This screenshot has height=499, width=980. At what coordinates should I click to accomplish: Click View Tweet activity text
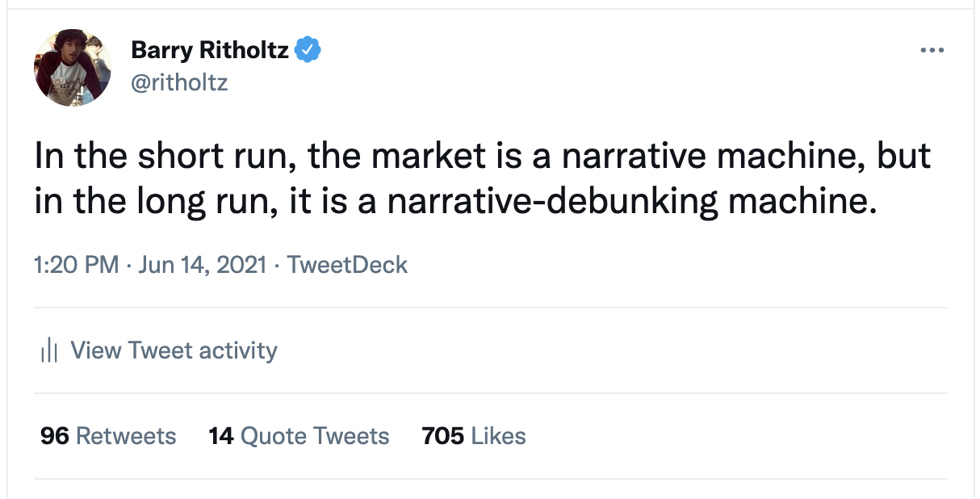click(x=174, y=350)
